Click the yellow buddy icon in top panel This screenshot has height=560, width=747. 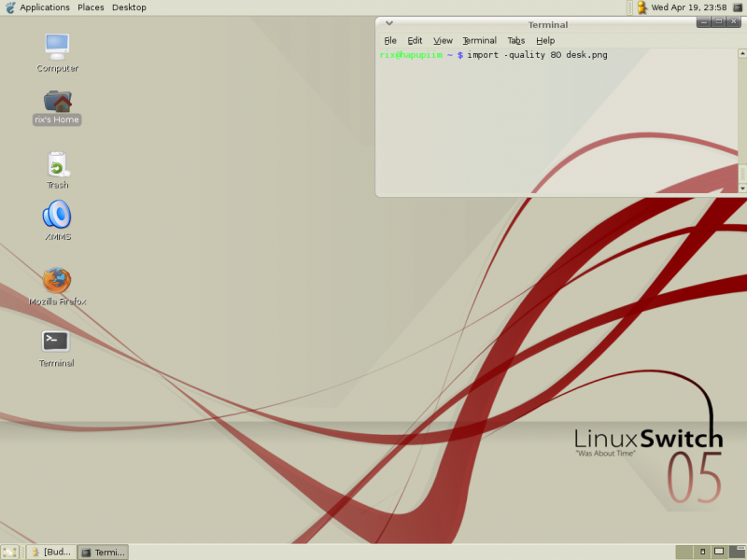point(641,7)
